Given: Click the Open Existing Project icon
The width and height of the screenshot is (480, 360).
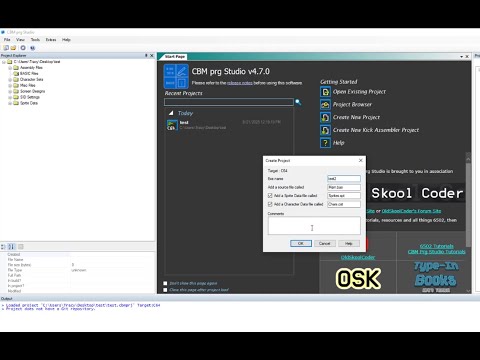Looking at the screenshot, I should pyautogui.click(x=325, y=92).
